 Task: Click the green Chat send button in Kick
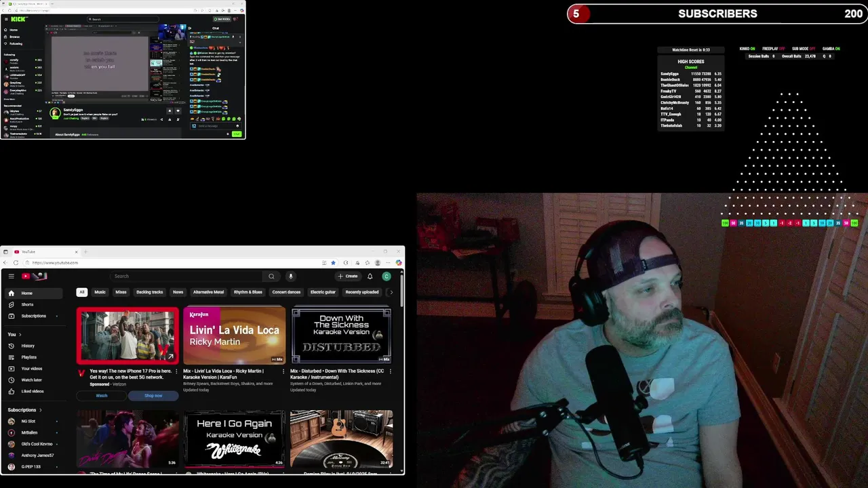pos(236,134)
